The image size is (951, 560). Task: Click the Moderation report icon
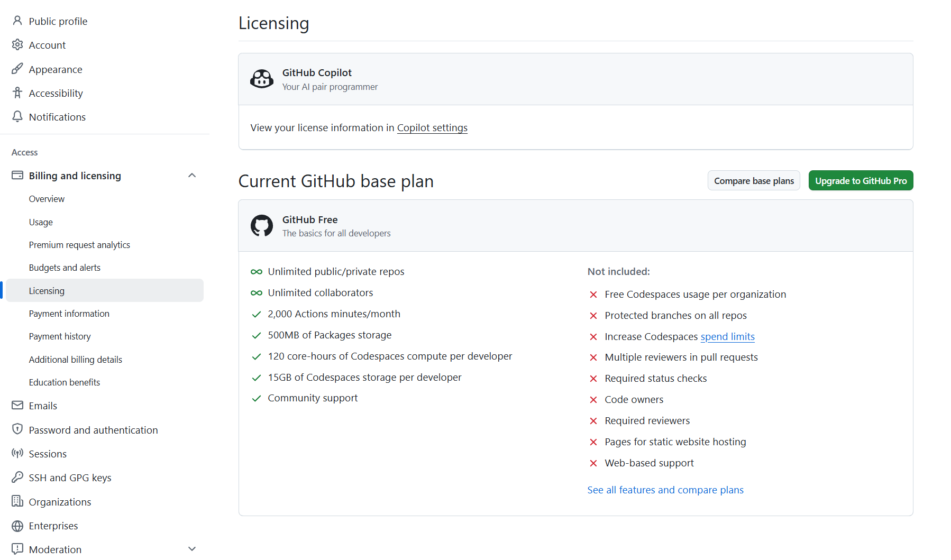[x=17, y=549]
